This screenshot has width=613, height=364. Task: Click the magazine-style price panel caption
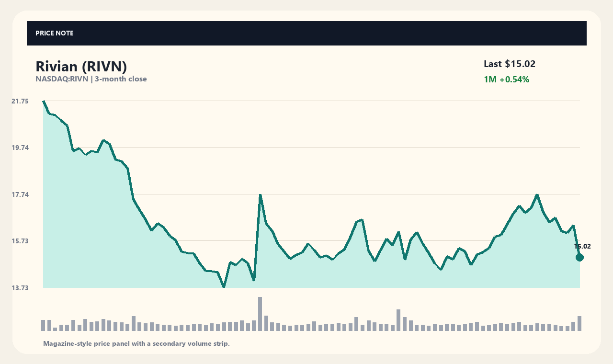pos(136,343)
